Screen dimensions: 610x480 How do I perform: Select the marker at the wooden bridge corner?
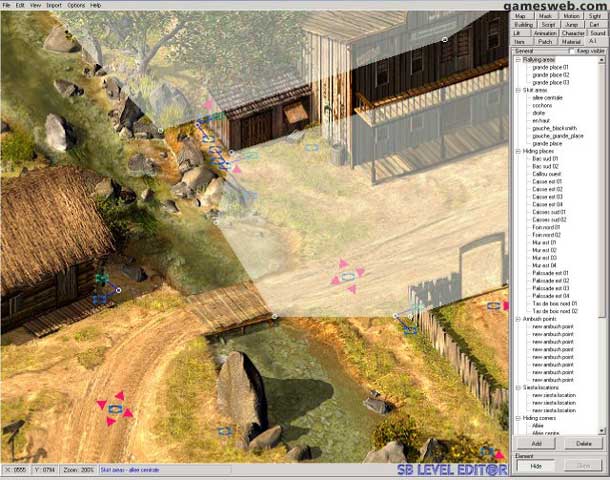(x=275, y=317)
